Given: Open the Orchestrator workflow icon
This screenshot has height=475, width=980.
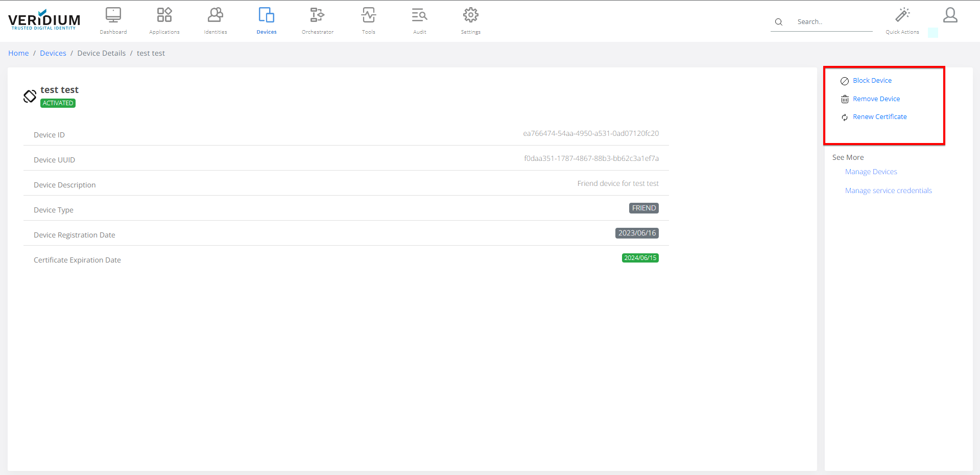Looking at the screenshot, I should (317, 15).
